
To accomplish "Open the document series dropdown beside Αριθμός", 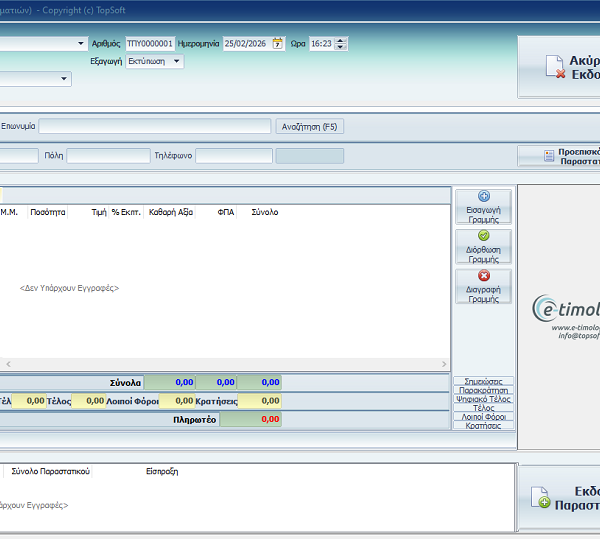I will (81, 44).
